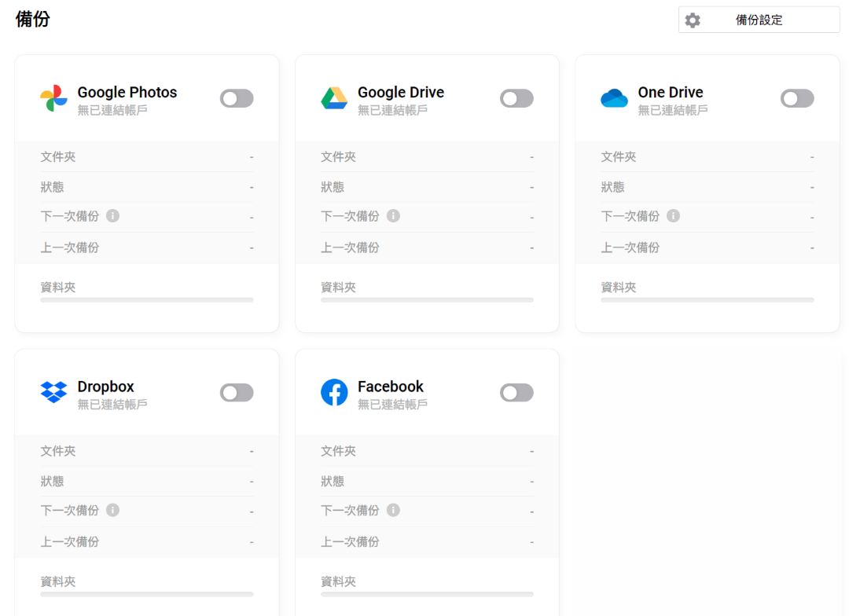This screenshot has width=849, height=616.
Task: Click the One Drive card title
Action: 671,93
